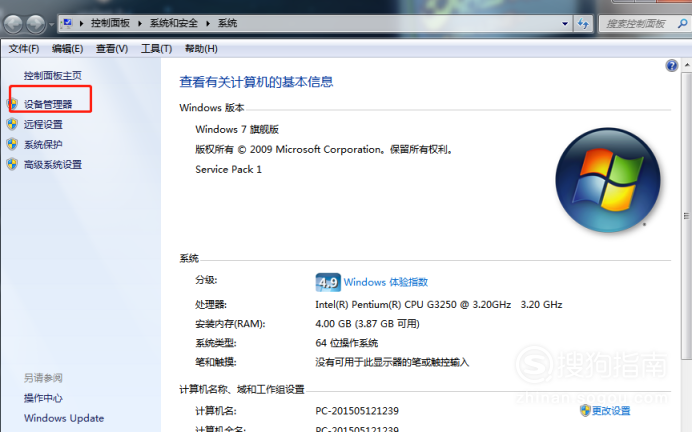
Task: Click 更改设置 link
Action: [611, 411]
